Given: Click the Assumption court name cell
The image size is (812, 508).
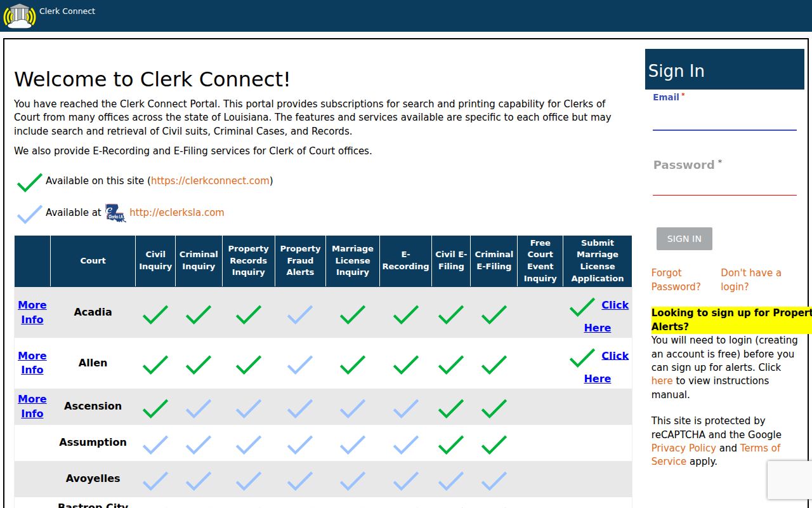Looking at the screenshot, I should pyautogui.click(x=93, y=443).
